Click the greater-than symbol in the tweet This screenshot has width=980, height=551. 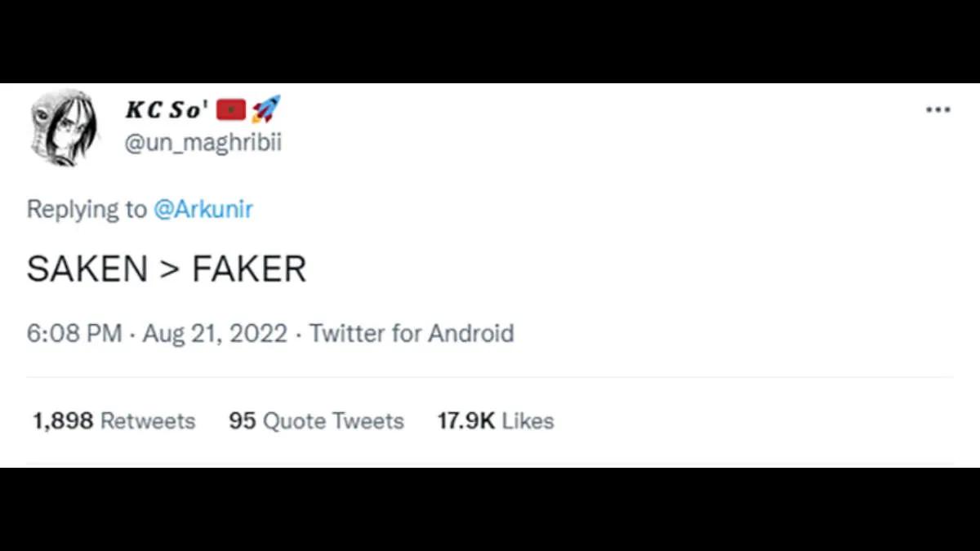click(x=169, y=270)
